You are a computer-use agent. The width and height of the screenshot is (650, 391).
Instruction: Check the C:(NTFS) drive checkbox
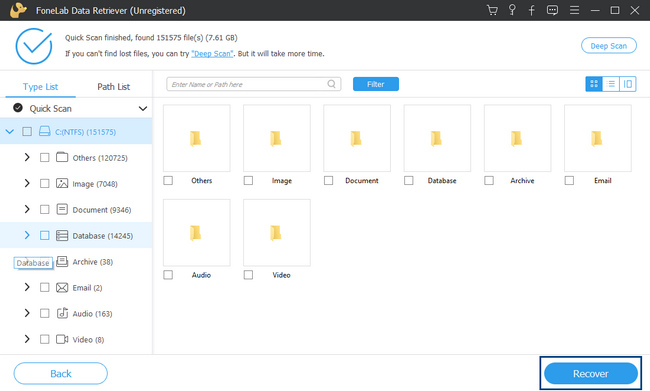(x=27, y=131)
